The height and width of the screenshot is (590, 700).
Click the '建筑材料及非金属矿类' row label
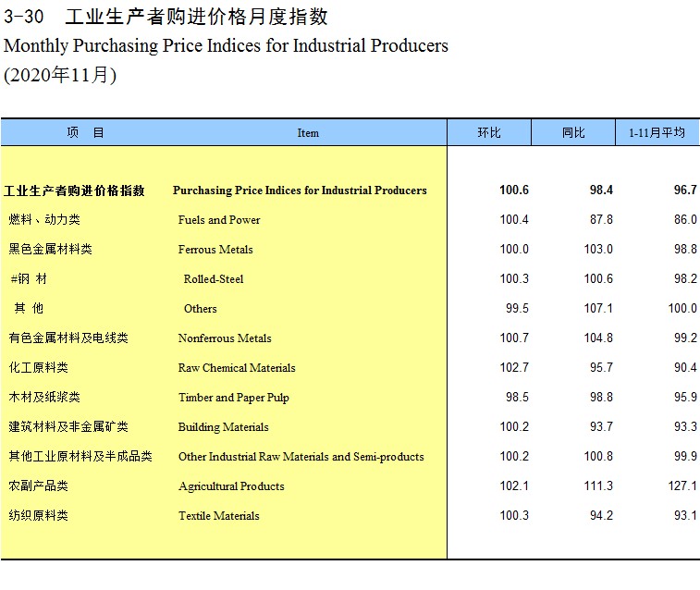tap(68, 426)
